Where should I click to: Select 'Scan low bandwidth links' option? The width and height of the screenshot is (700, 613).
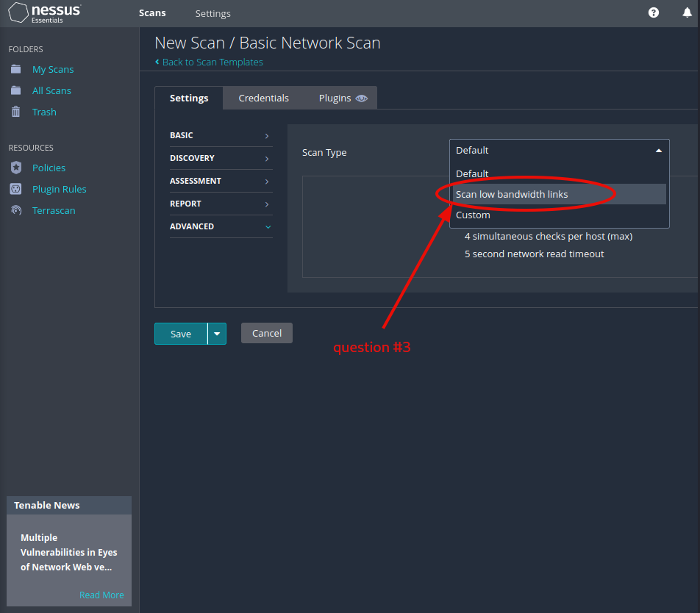[512, 194]
